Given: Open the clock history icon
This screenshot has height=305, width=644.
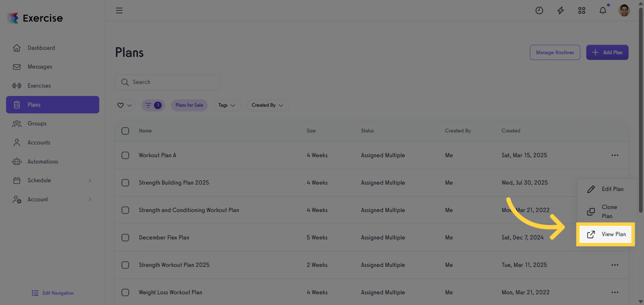Looking at the screenshot, I should point(539,10).
